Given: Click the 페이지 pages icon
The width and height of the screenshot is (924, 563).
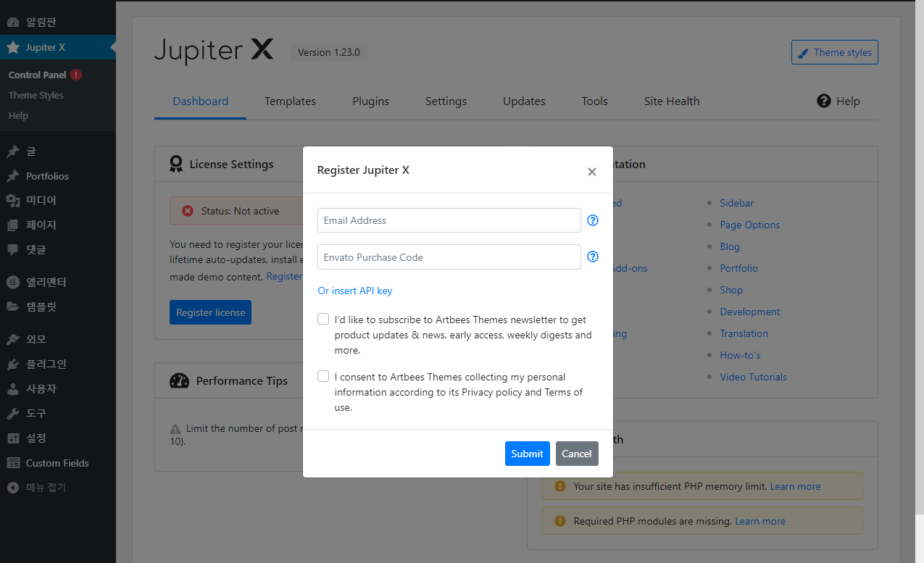Looking at the screenshot, I should point(13,225).
